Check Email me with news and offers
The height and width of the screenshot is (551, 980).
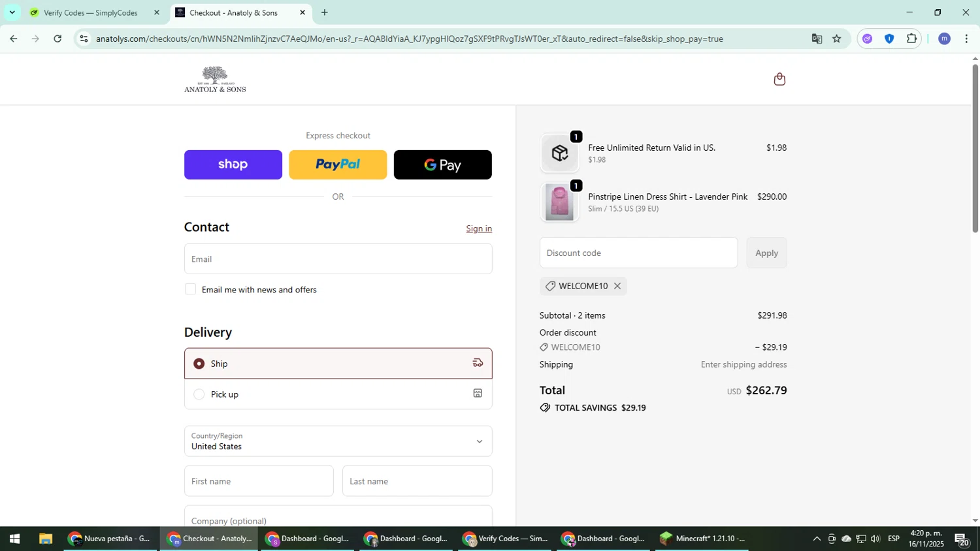click(190, 289)
